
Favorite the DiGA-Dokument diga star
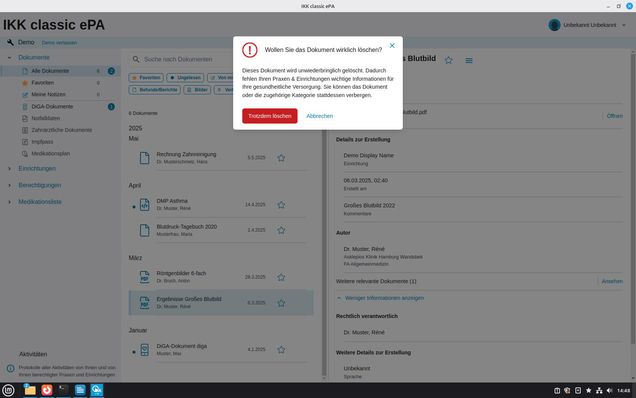(x=281, y=350)
